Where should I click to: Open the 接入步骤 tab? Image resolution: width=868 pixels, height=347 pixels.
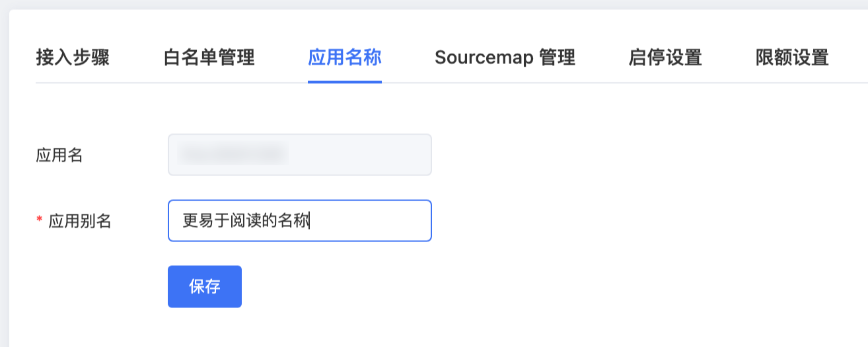pyautogui.click(x=73, y=58)
